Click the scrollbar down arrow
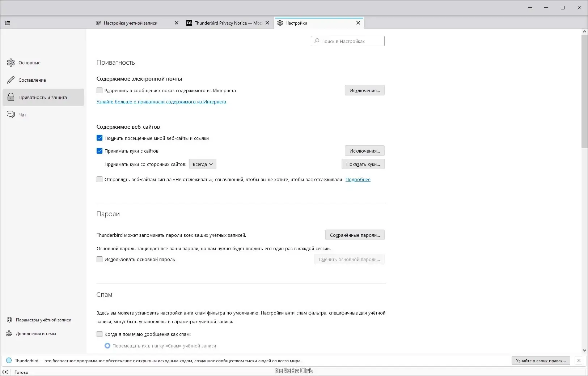The image size is (588, 376). click(x=584, y=350)
